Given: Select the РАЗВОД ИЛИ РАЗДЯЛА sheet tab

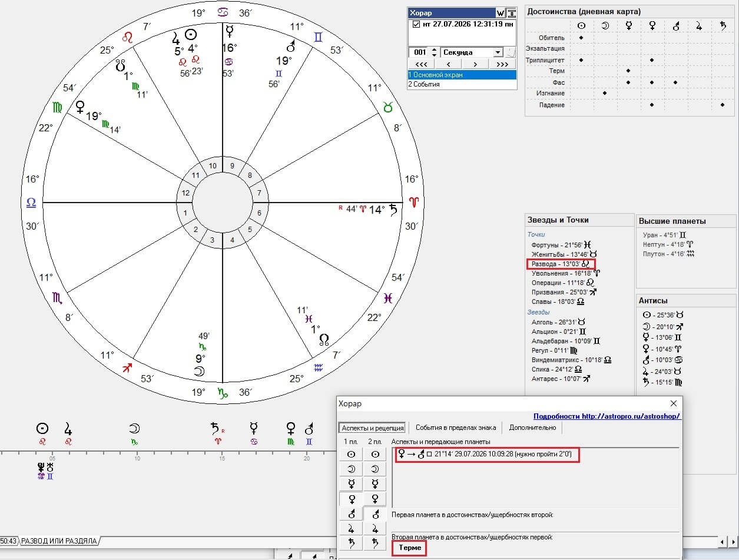Looking at the screenshot, I should pos(59,541).
